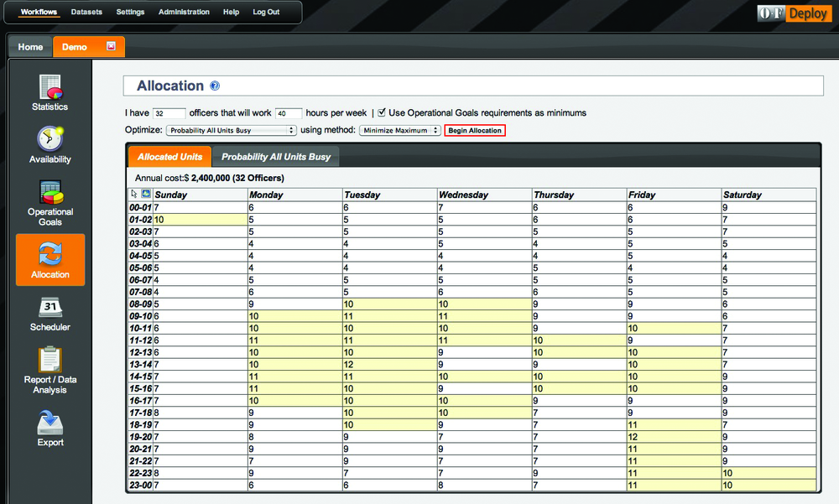839x504 pixels.
Task: Close the Demo tab with red X
Action: pyautogui.click(x=111, y=46)
